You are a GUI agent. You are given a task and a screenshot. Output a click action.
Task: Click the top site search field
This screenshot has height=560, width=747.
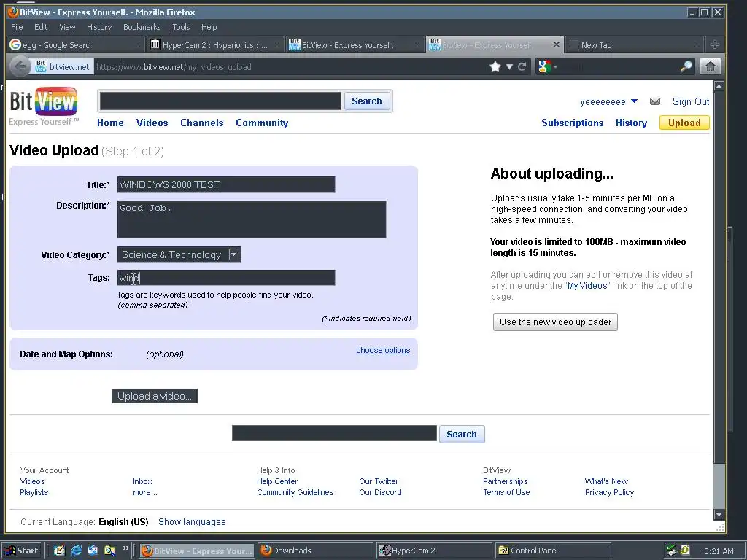(x=220, y=101)
